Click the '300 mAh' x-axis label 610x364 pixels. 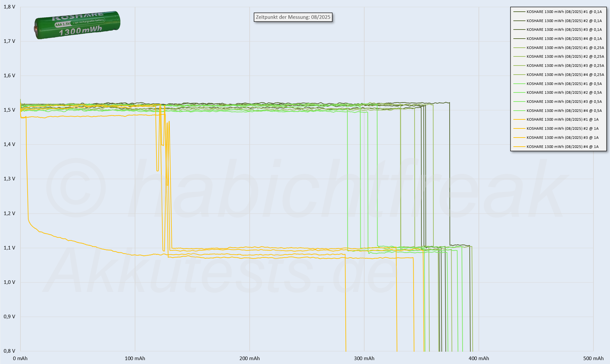pos(364,358)
